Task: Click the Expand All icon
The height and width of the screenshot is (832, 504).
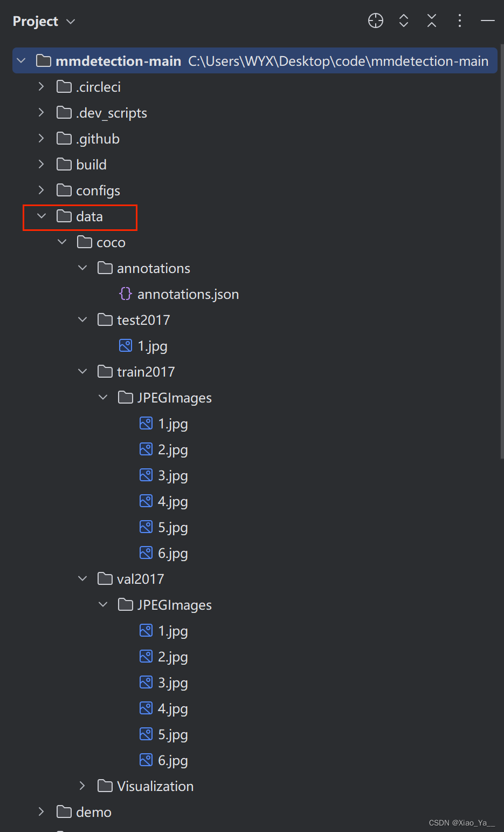Action: point(403,21)
